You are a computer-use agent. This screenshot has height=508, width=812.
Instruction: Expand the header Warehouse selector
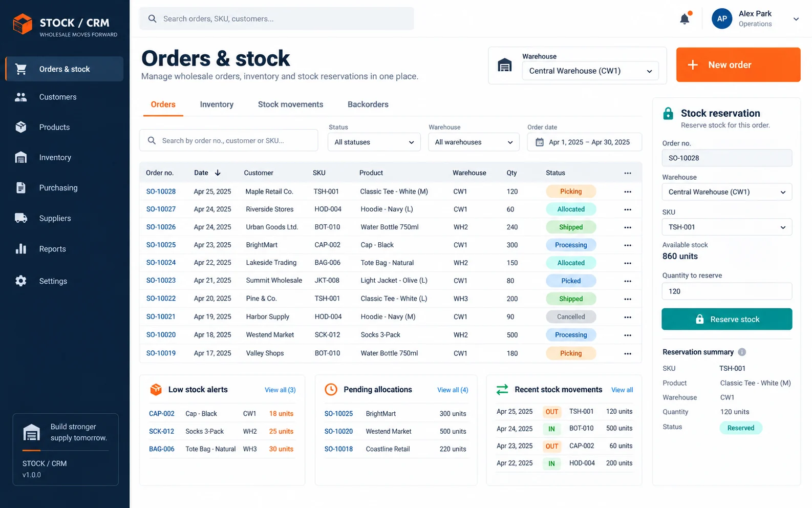[x=590, y=71]
